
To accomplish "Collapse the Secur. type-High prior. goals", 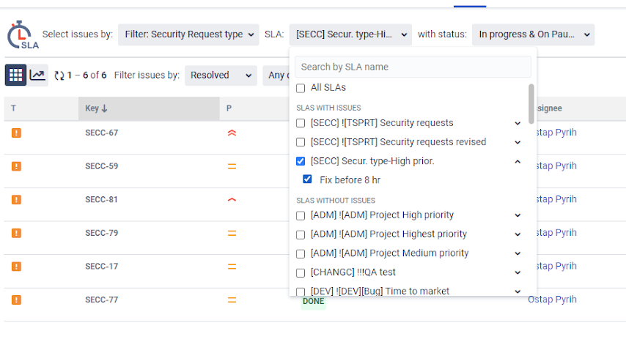I will coord(518,161).
